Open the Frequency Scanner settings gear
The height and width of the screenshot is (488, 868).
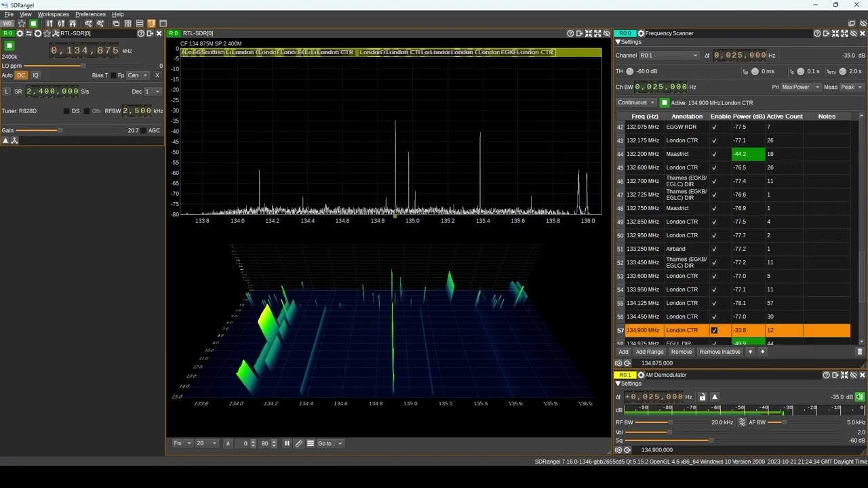[x=641, y=33]
